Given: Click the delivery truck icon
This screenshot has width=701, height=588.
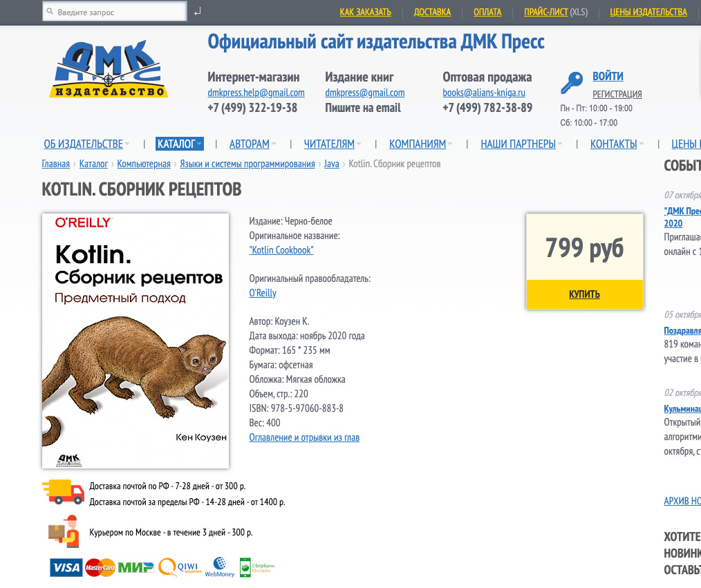Looking at the screenshot, I should 64,492.
